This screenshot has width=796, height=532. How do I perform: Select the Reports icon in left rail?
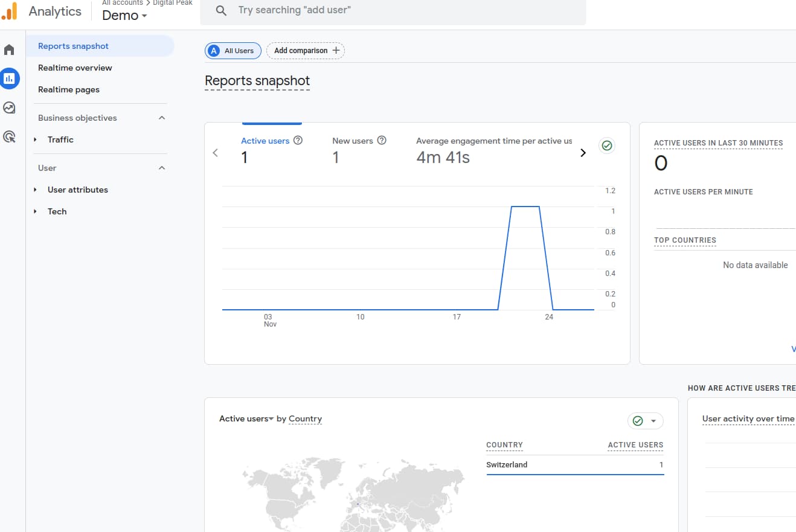(x=10, y=79)
